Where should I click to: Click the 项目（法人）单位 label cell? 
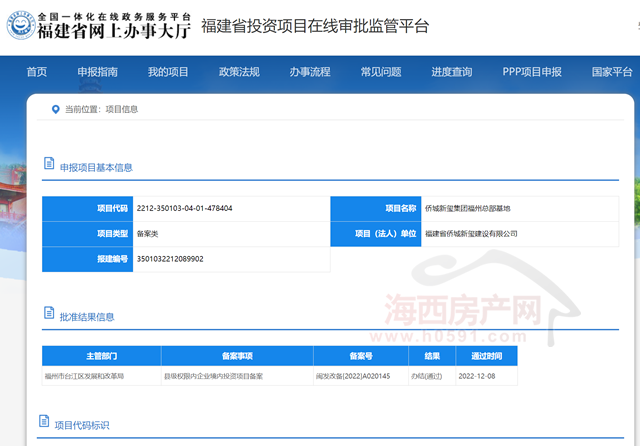(376, 234)
